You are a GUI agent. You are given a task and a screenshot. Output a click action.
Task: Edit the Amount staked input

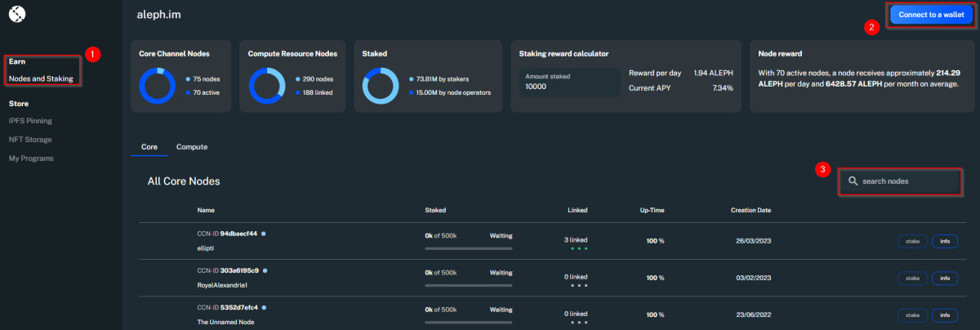pos(569,81)
